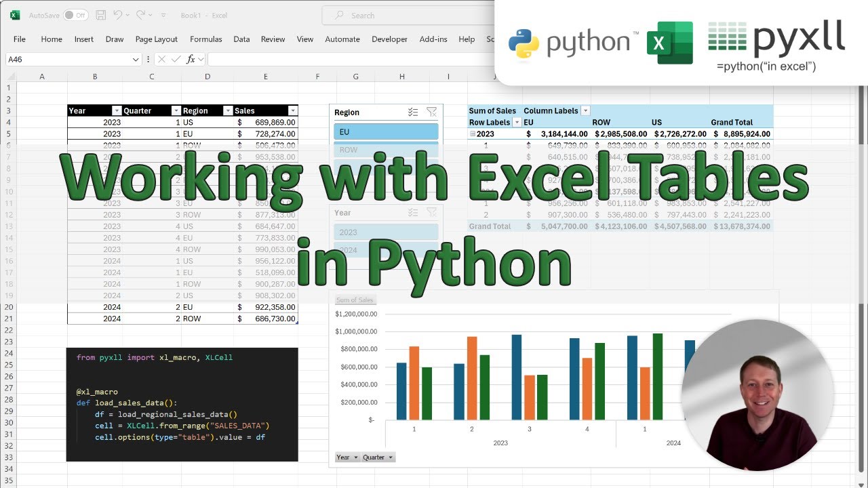The width and height of the screenshot is (868, 488).
Task: Click the Enter checkmark beside the formula bar
Action: [176, 59]
